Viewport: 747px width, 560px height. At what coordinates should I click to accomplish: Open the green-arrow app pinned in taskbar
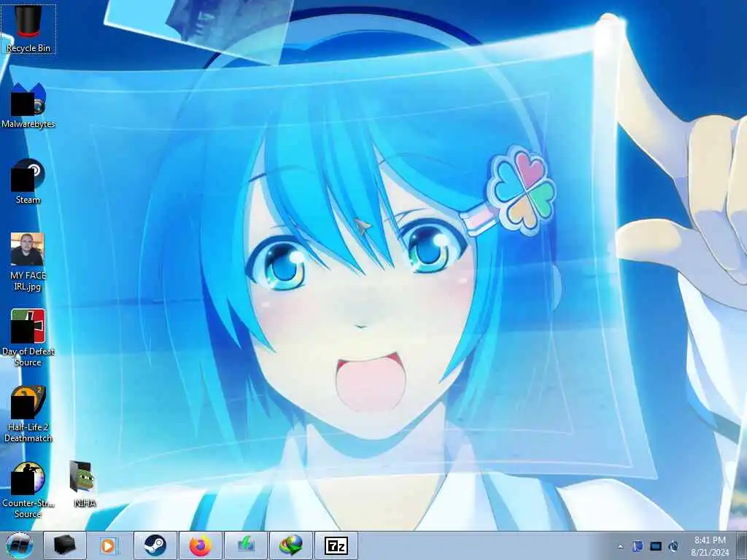246,545
